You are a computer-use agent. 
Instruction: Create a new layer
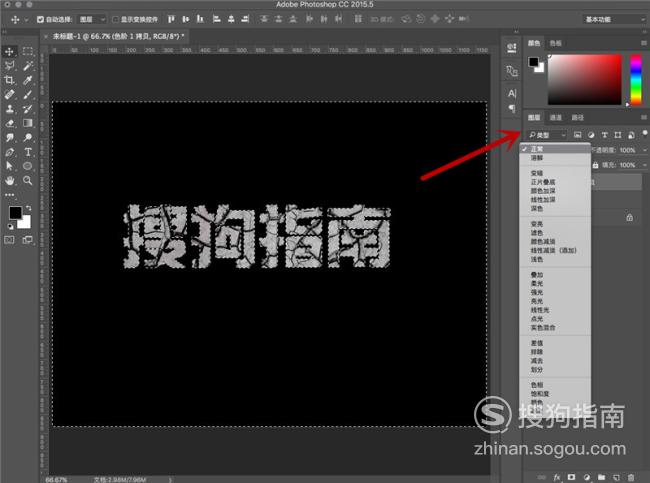coord(616,477)
